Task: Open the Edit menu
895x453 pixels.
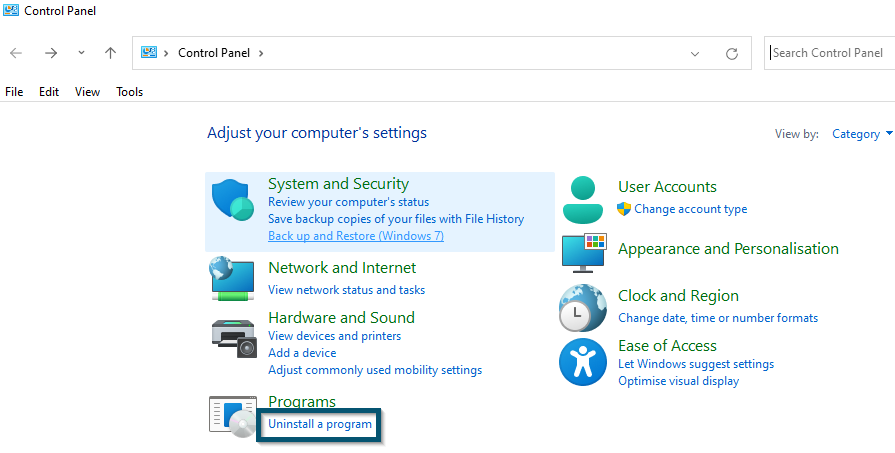Action: click(49, 92)
